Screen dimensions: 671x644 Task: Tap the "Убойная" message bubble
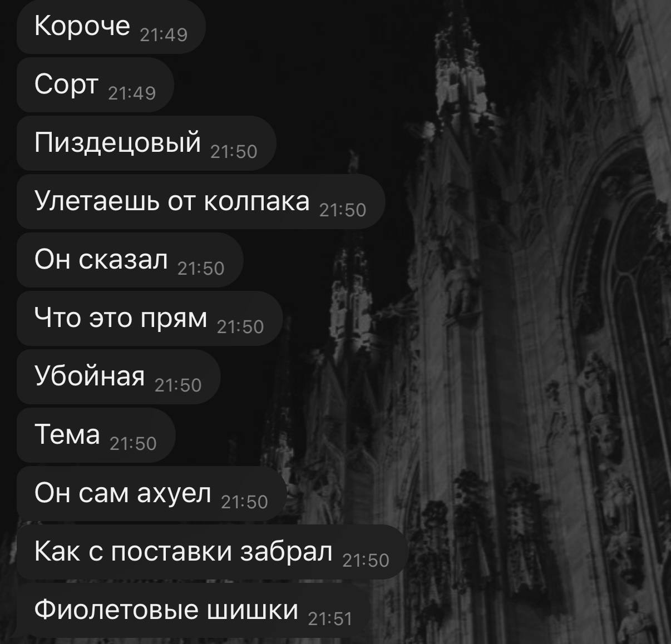(x=119, y=377)
